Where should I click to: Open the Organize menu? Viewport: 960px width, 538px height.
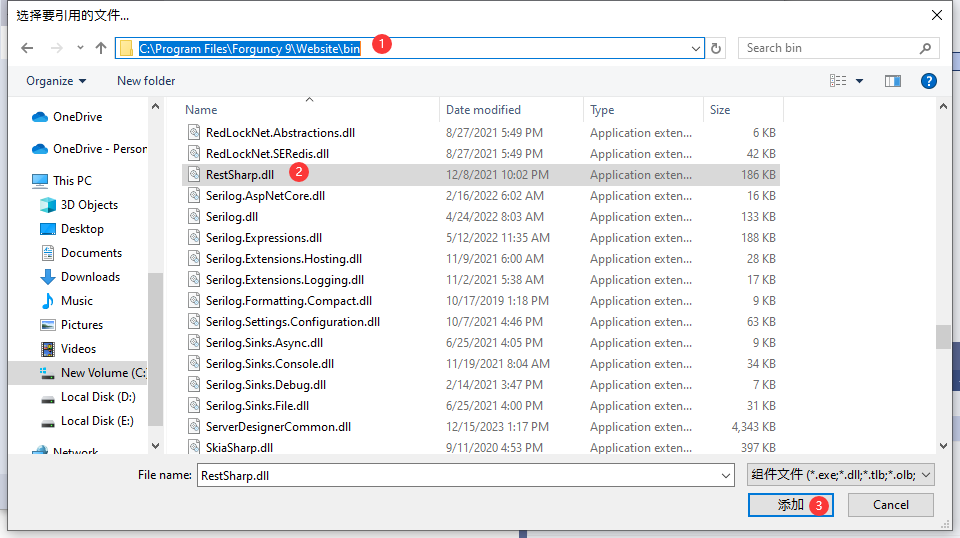[56, 81]
